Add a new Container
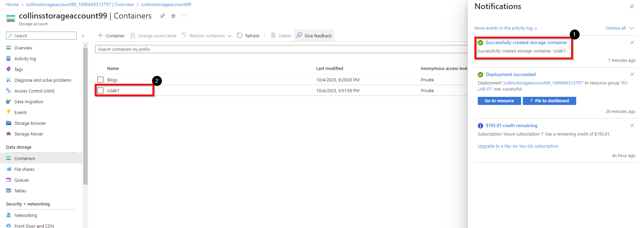The image size is (644, 228). 111,36
